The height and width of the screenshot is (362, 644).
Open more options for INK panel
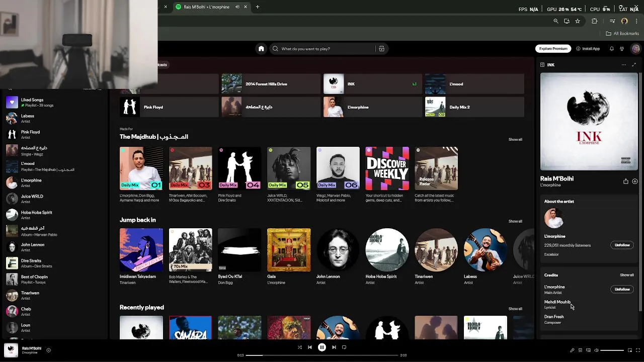[x=624, y=65]
